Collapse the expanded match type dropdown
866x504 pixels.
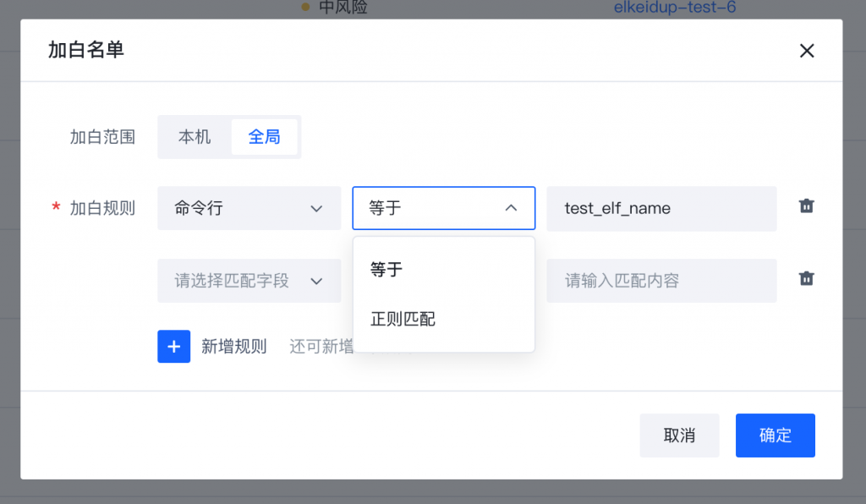[x=443, y=208]
